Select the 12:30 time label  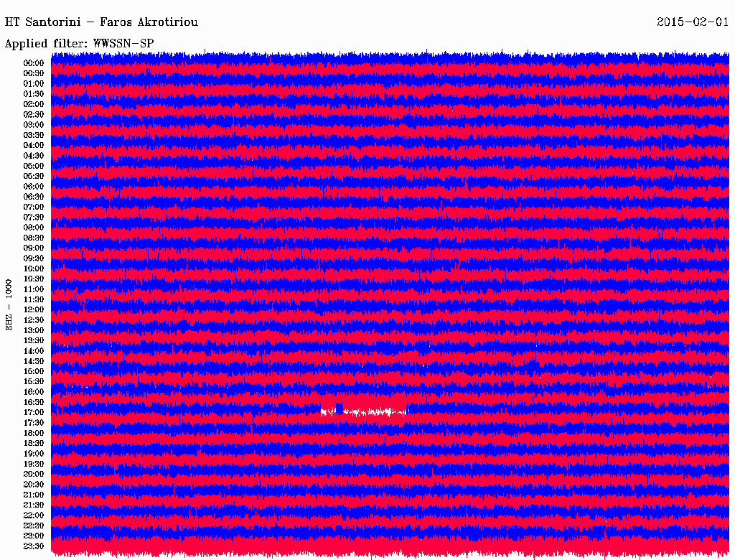pyautogui.click(x=34, y=320)
